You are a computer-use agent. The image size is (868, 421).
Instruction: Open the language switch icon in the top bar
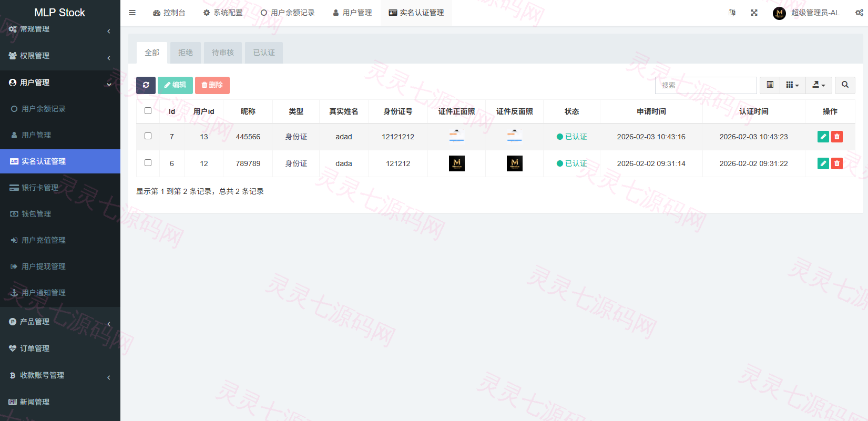(x=732, y=13)
